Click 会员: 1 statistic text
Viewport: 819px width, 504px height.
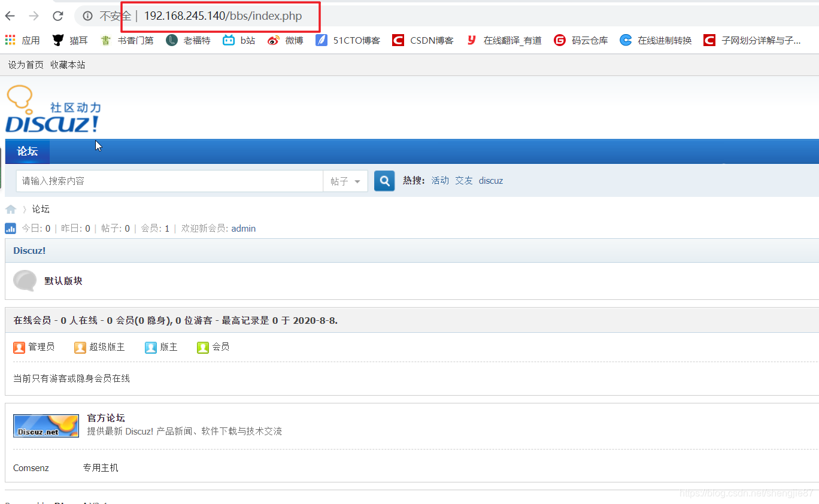(155, 228)
